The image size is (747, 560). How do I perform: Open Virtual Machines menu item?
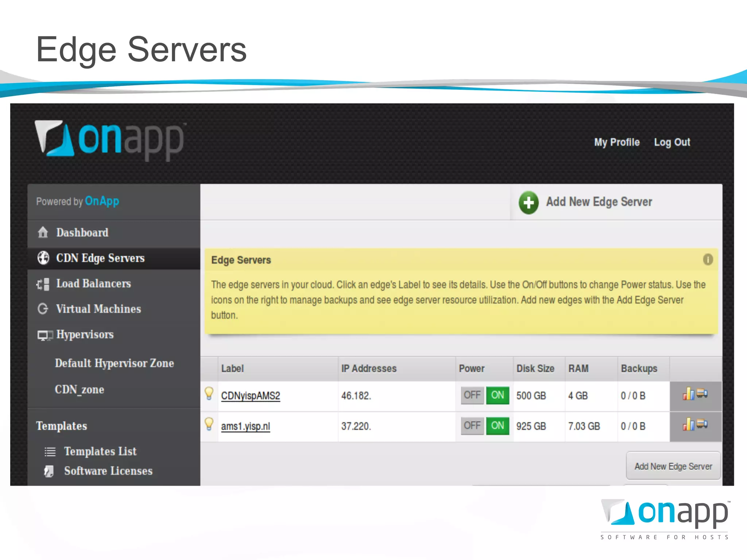98,309
